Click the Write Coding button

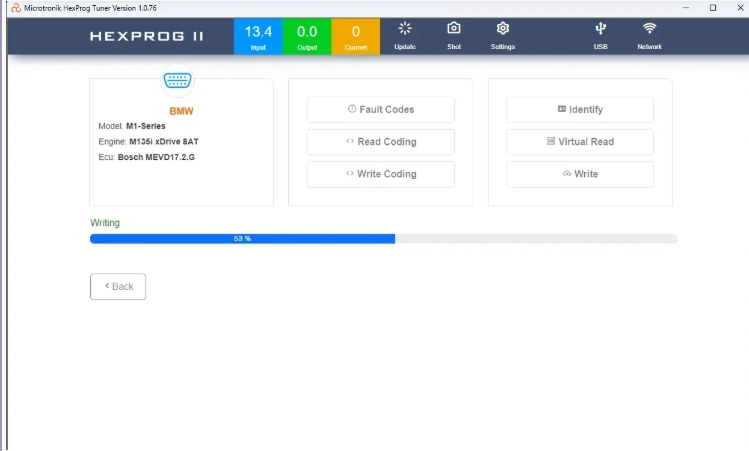point(381,174)
